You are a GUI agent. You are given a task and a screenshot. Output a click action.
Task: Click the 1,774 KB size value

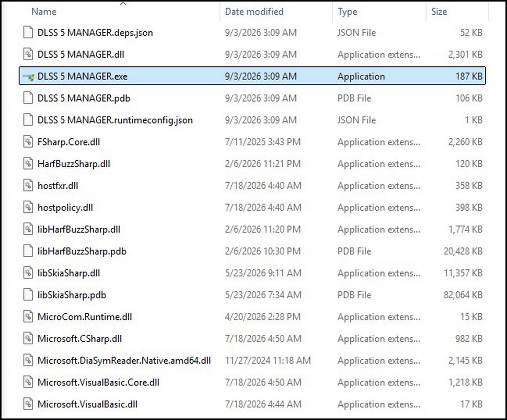(x=466, y=230)
